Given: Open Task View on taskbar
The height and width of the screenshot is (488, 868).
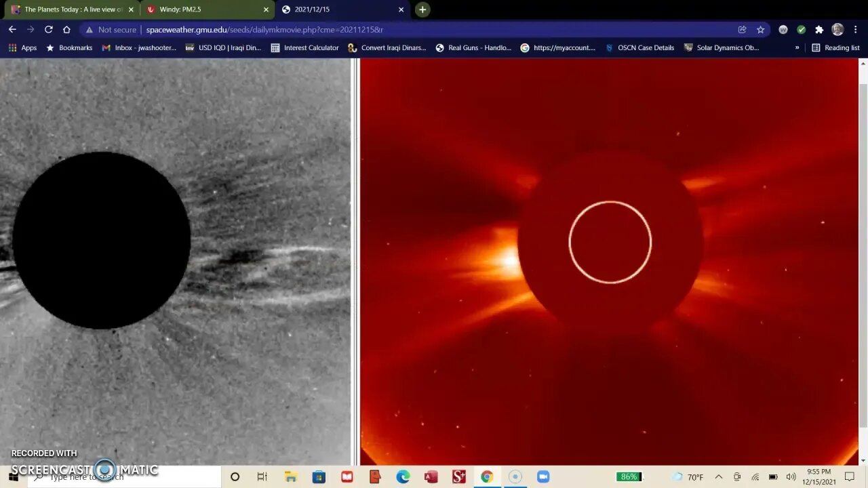Looking at the screenshot, I should [262, 476].
